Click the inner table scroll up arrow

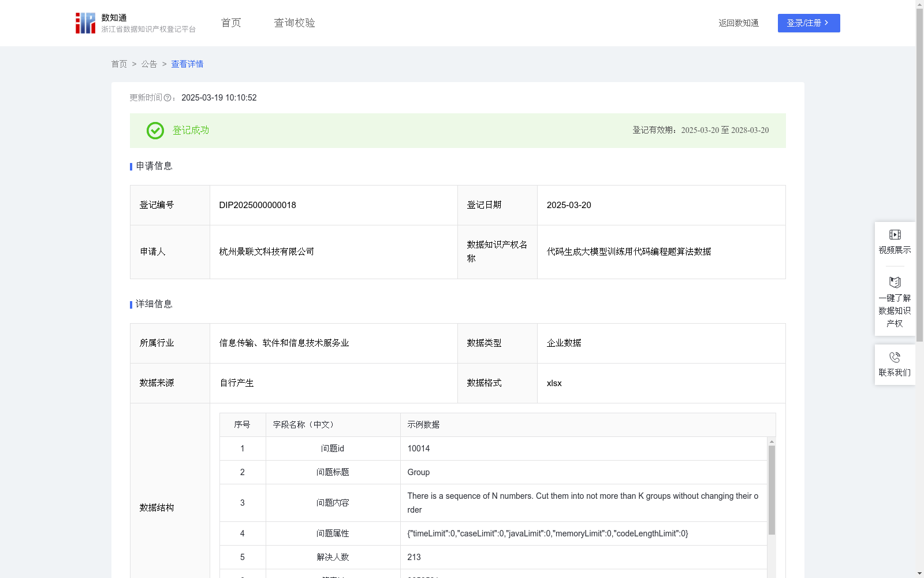772,442
